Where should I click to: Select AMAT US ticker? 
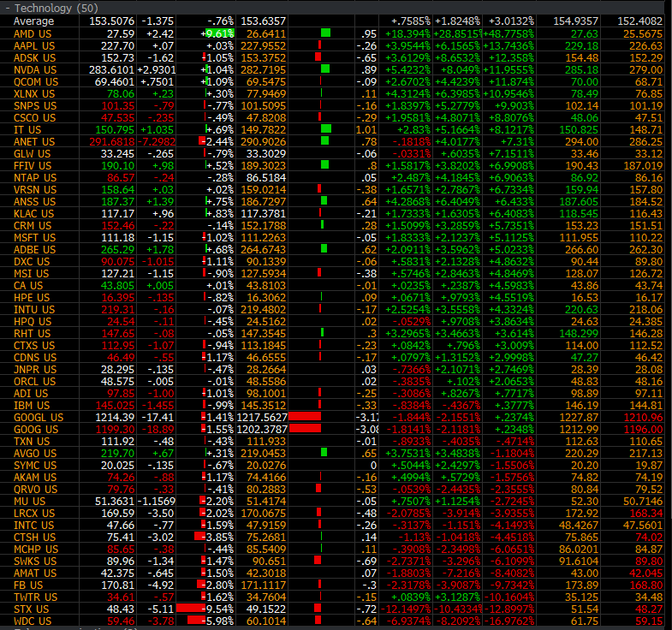coord(35,574)
